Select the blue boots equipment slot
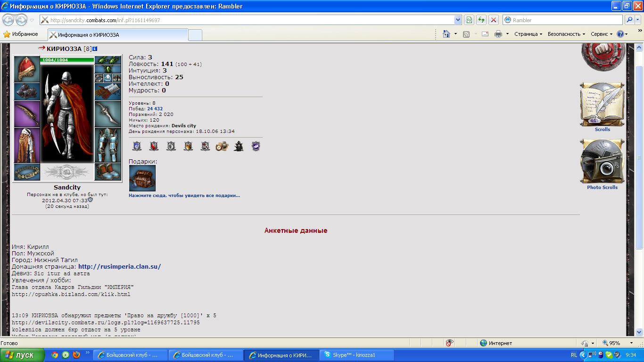This screenshot has height=362, width=644. click(108, 172)
